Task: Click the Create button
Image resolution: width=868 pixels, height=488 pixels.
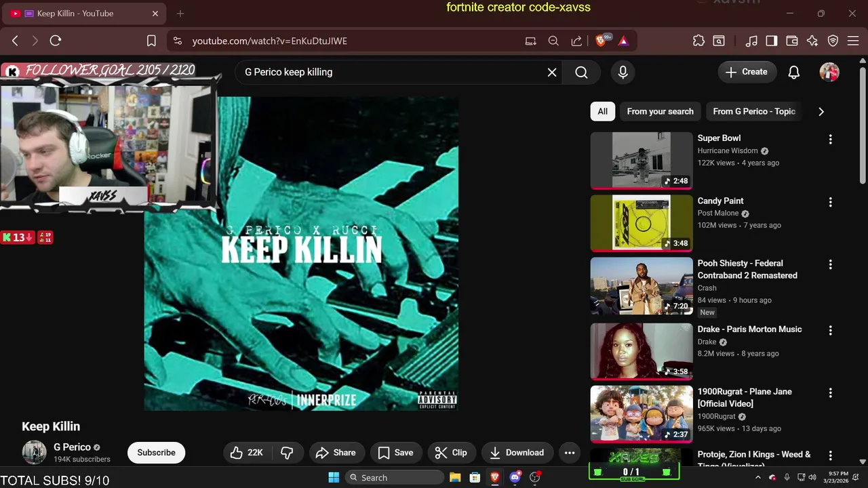Action: point(747,72)
